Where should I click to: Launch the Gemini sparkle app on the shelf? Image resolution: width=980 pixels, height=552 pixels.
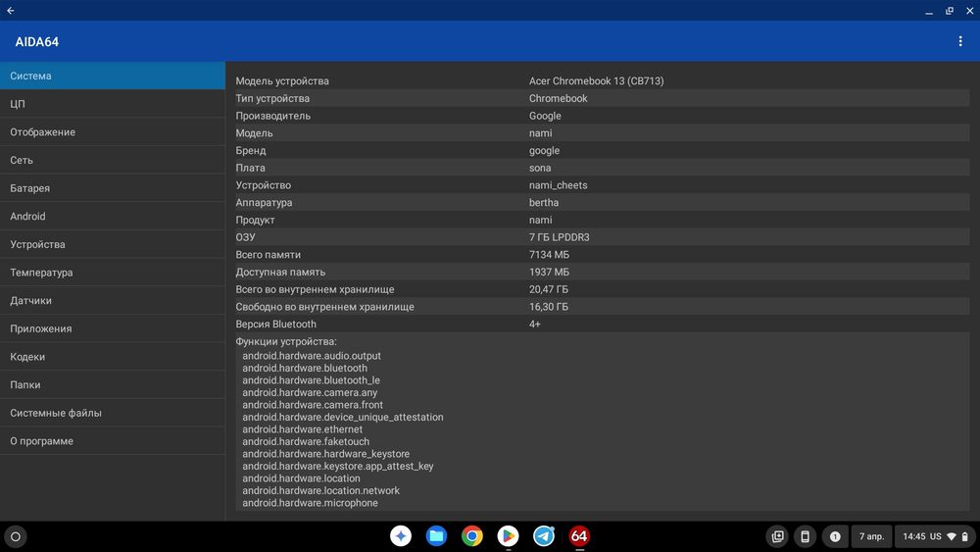[401, 535]
